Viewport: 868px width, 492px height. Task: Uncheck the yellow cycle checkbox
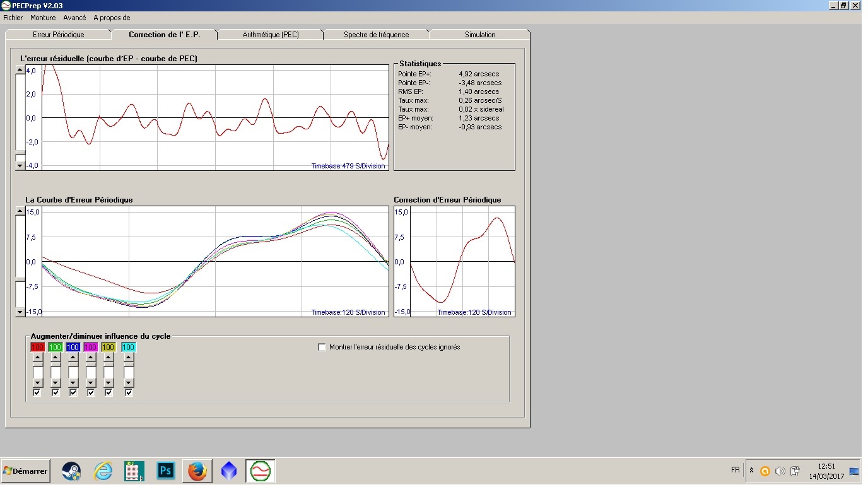[x=108, y=392]
